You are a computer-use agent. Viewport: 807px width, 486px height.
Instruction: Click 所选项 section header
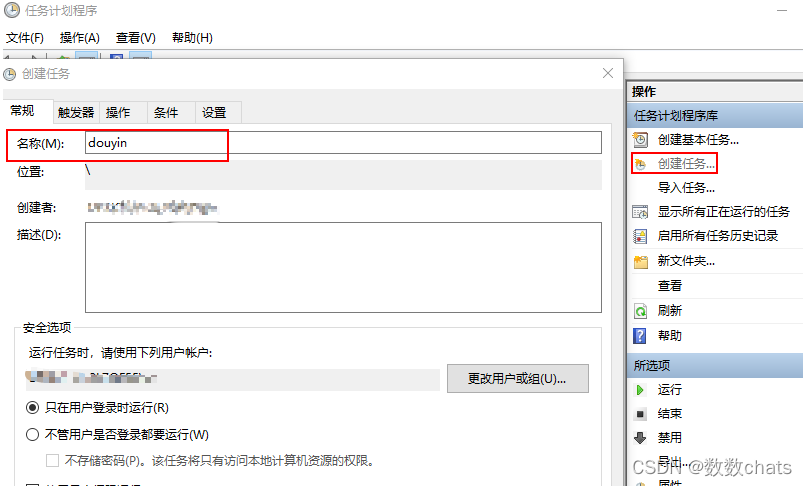coord(714,366)
